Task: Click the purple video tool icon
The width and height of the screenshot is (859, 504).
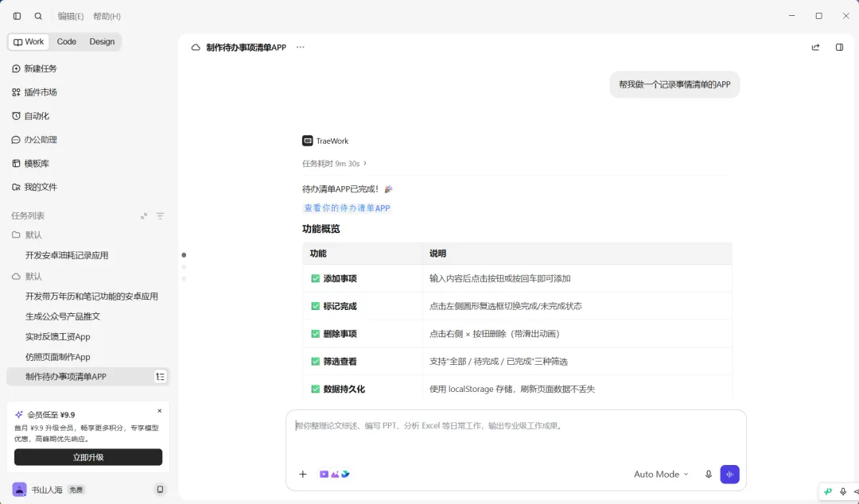Action: click(324, 475)
